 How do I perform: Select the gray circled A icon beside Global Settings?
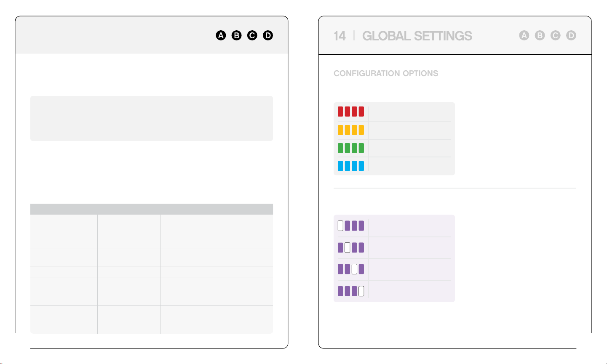(x=524, y=36)
